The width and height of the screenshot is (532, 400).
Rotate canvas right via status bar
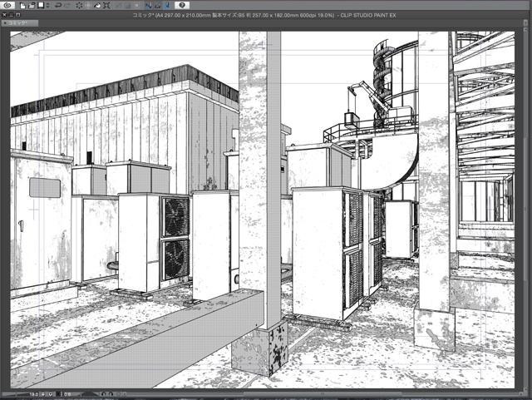(x=111, y=394)
